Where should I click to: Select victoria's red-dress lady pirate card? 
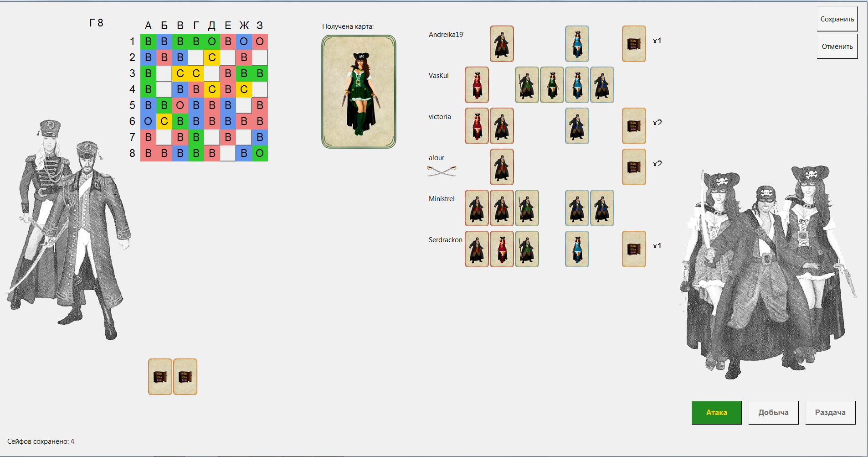point(477,126)
